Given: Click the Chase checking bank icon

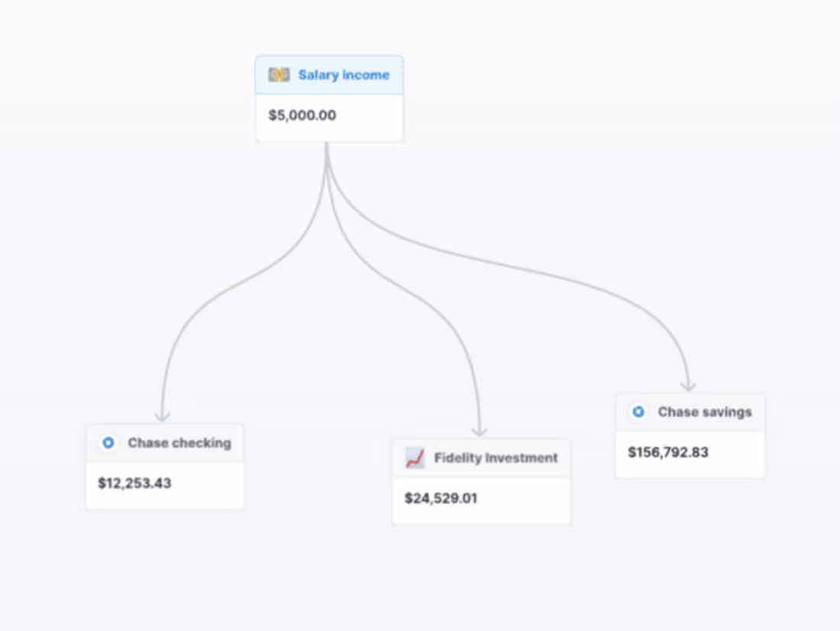Looking at the screenshot, I should [108, 443].
